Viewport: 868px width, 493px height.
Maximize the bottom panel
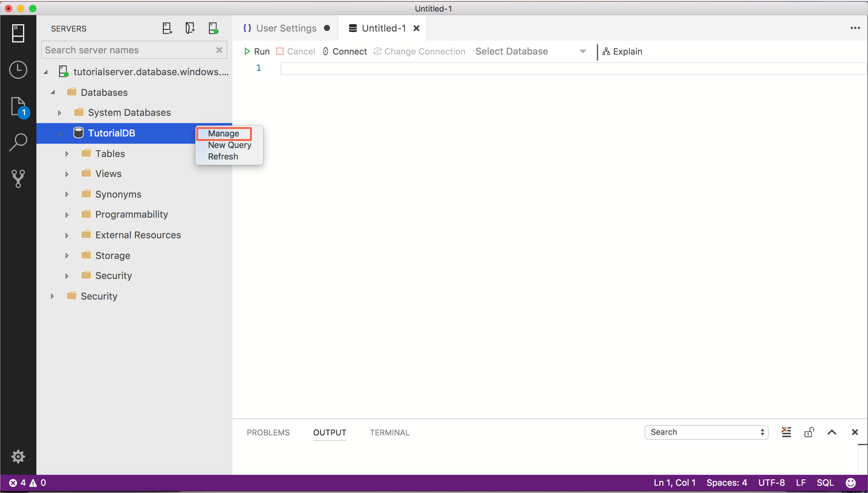(x=832, y=432)
